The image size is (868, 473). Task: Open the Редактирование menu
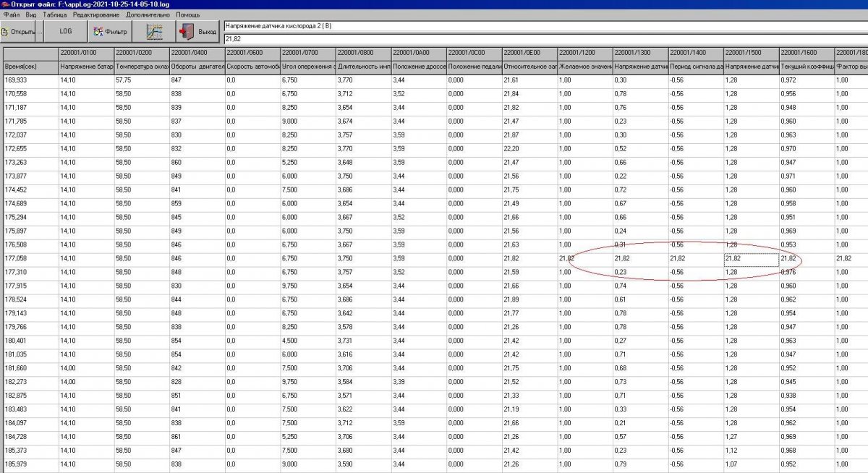(x=97, y=14)
